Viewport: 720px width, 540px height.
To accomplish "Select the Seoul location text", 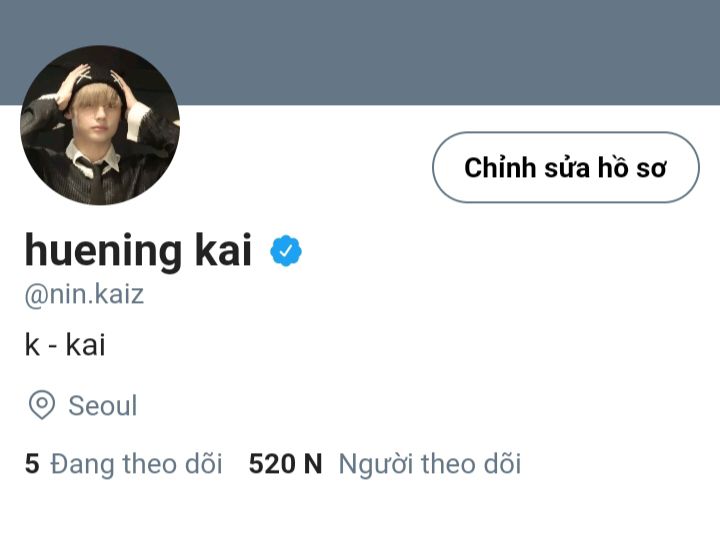I will tap(103, 405).
